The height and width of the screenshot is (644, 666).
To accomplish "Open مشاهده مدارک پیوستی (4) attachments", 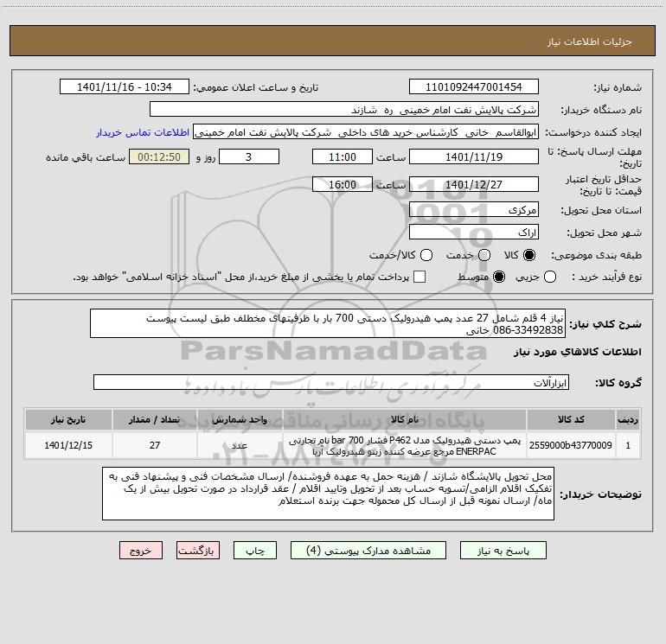I will pyautogui.click(x=368, y=550).
